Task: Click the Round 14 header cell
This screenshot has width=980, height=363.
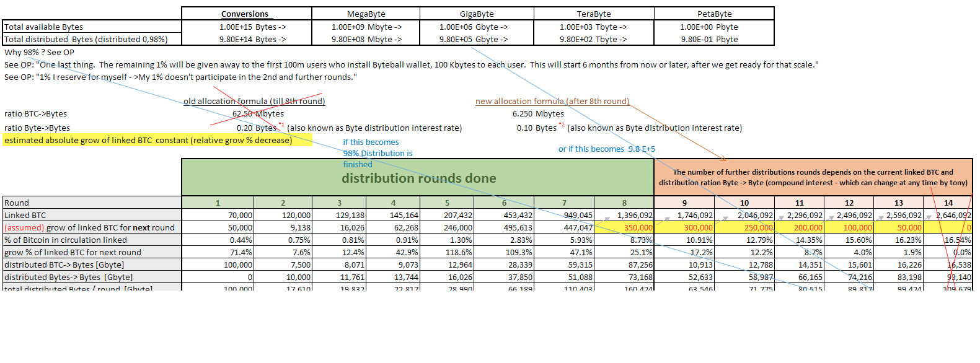Action: click(x=948, y=203)
